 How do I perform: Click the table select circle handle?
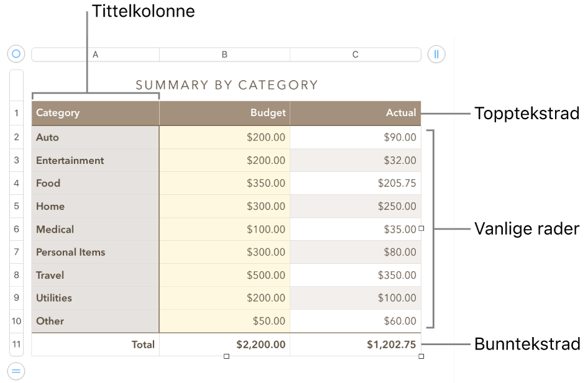16,54
